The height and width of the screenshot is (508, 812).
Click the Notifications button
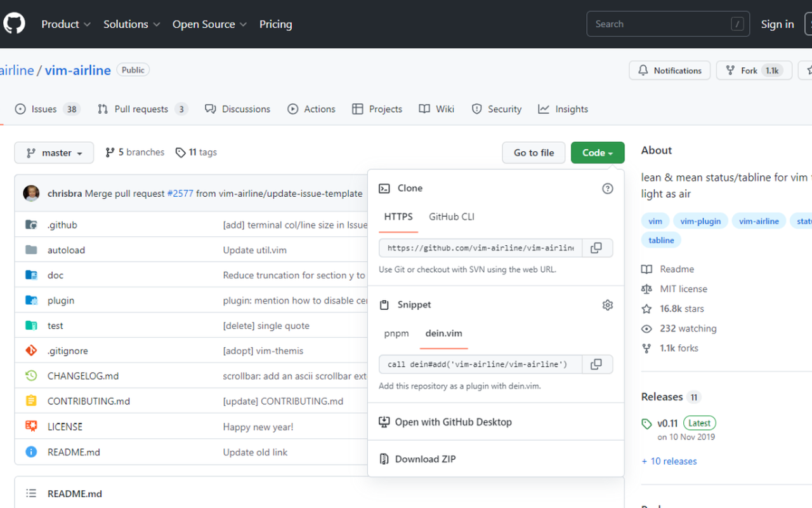(669, 70)
